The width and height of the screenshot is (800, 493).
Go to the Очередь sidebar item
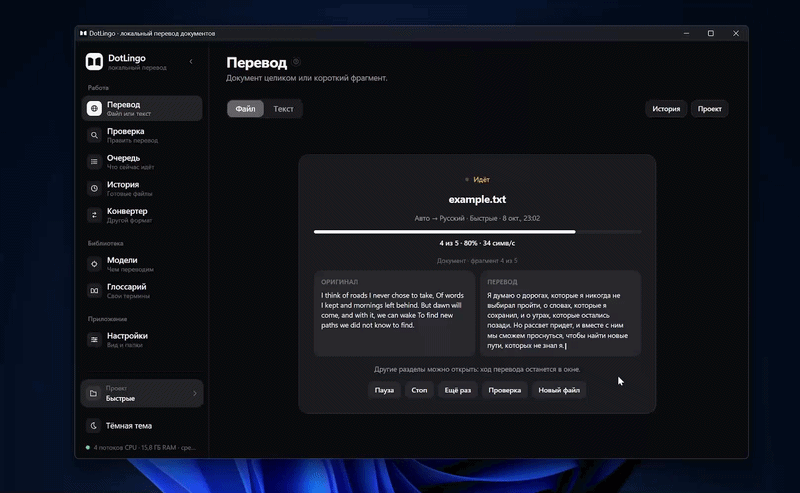click(142, 162)
